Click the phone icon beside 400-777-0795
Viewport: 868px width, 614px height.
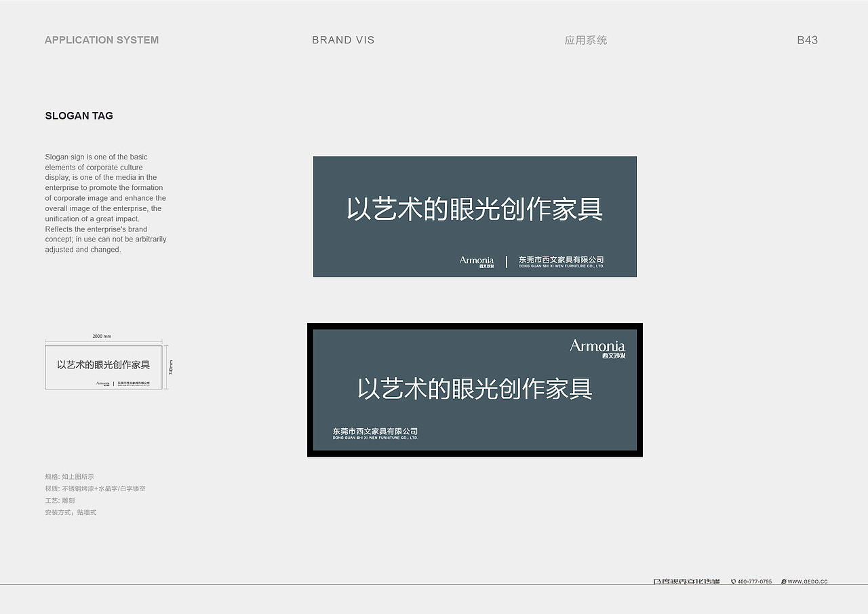[733, 581]
